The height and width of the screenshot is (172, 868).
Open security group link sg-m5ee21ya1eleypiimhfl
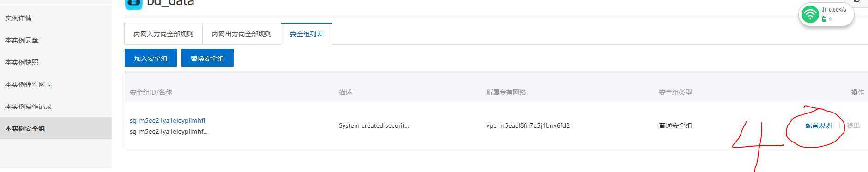click(167, 120)
